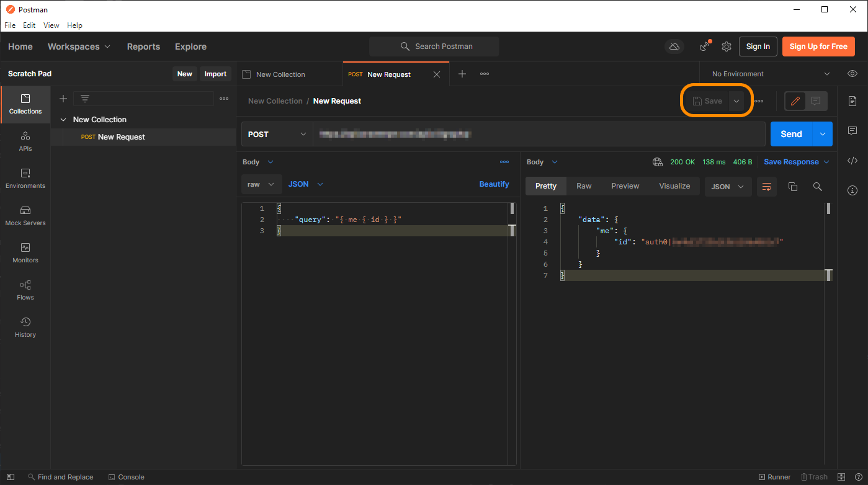The width and height of the screenshot is (868, 485).
Task: Open the raw body type dropdown
Action: (x=261, y=184)
